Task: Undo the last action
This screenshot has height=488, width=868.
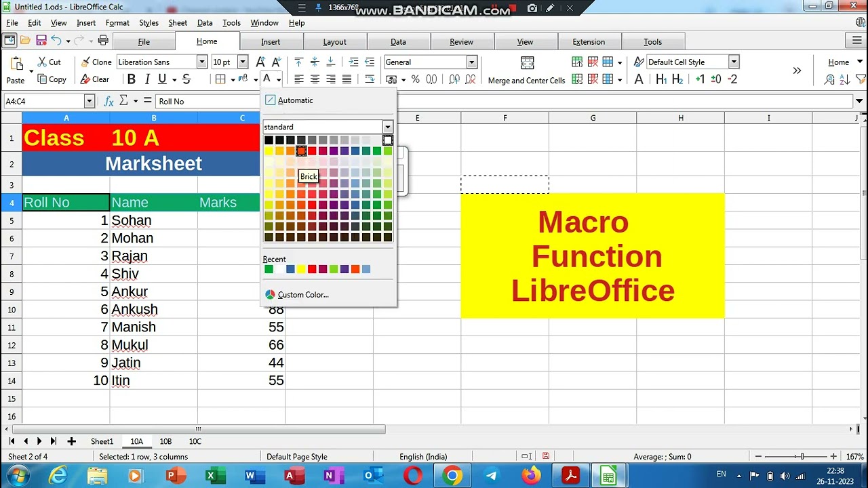Action: 56,41
